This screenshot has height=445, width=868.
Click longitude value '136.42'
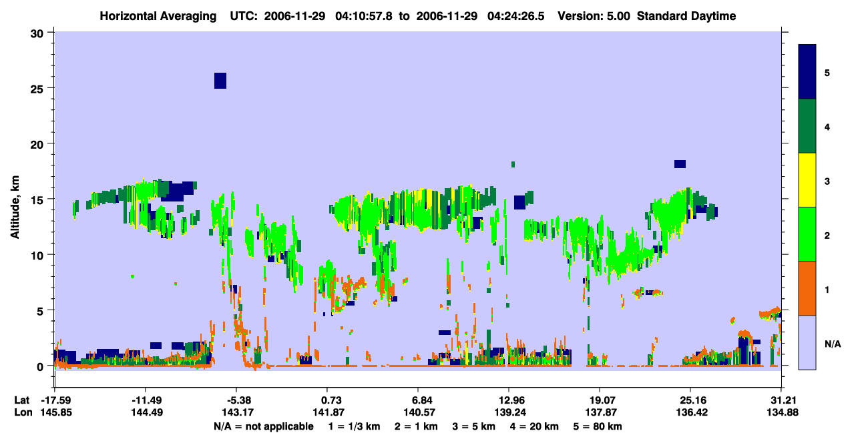click(x=690, y=412)
